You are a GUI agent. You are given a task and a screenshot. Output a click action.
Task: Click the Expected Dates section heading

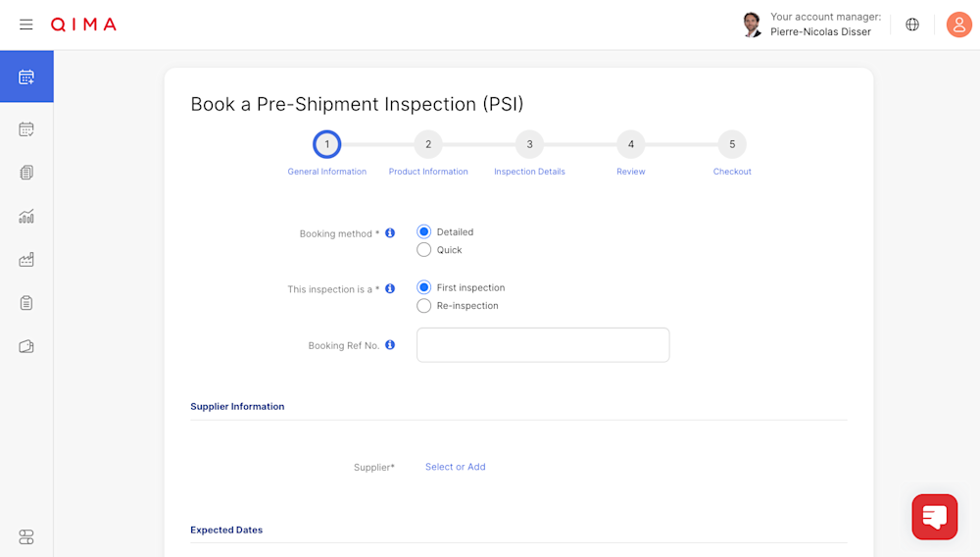pyautogui.click(x=226, y=531)
